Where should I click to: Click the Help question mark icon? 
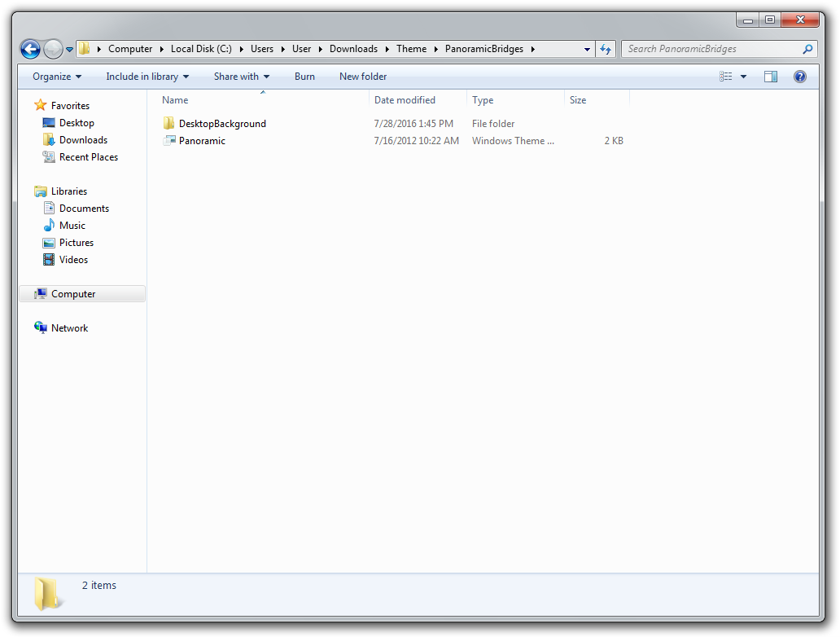click(x=799, y=76)
